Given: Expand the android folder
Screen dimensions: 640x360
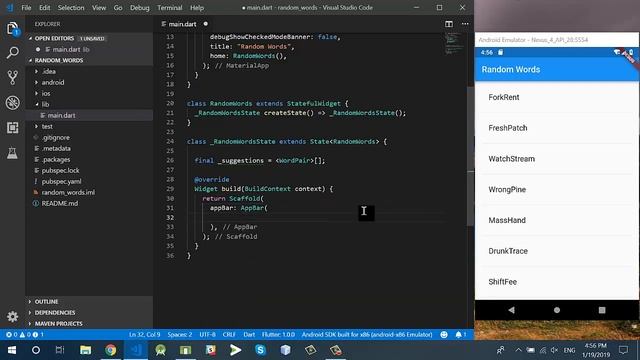Looking at the screenshot, I should click(x=53, y=82).
